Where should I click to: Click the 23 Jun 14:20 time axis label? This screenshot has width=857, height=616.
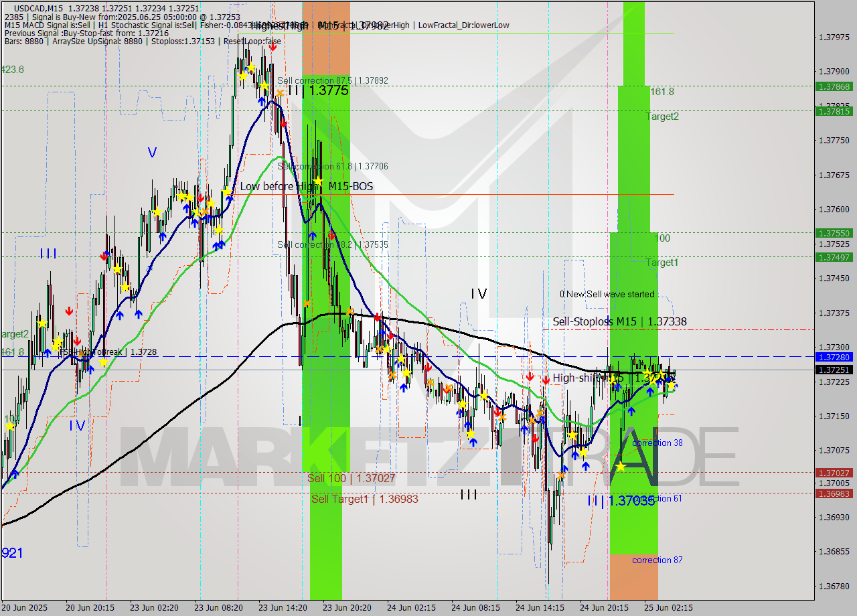[x=283, y=608]
